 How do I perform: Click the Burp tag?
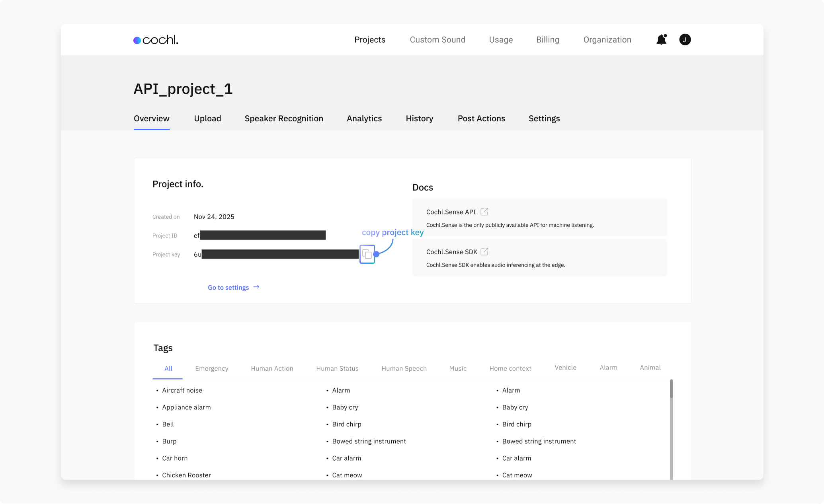click(x=169, y=441)
